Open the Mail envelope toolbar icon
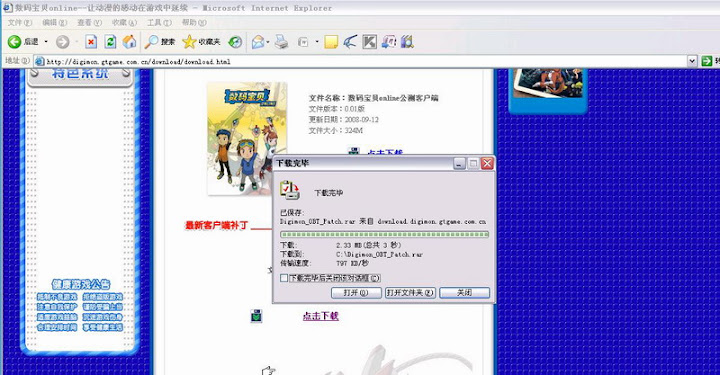 (x=258, y=42)
